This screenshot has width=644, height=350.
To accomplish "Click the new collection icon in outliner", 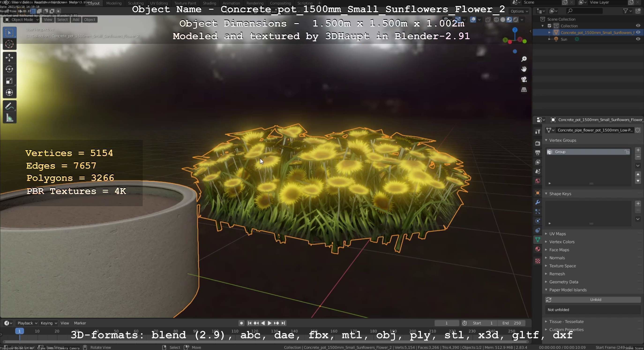I will 638,11.
